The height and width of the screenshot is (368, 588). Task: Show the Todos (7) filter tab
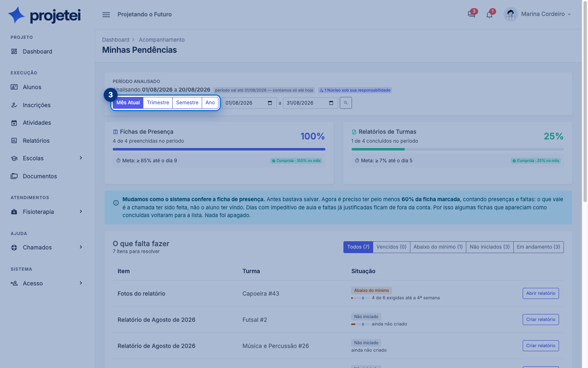pyautogui.click(x=359, y=247)
